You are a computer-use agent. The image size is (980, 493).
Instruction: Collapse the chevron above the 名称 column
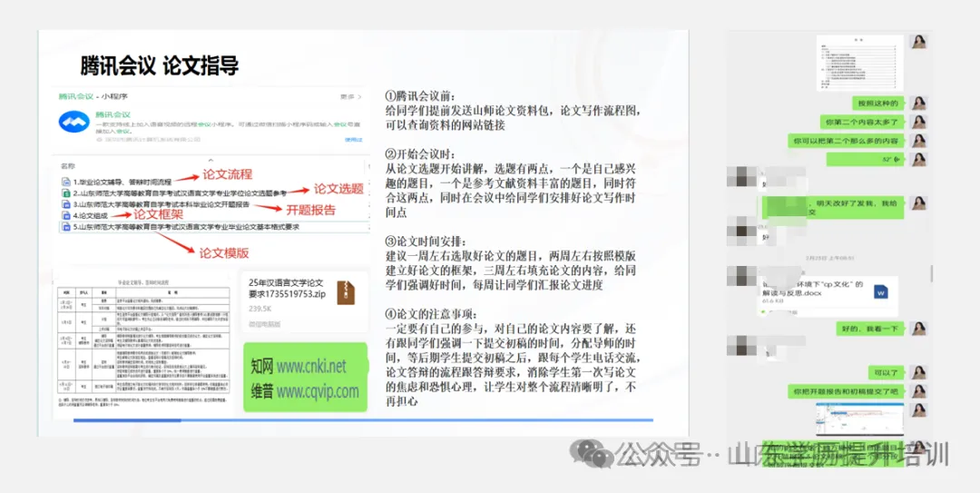point(211,160)
